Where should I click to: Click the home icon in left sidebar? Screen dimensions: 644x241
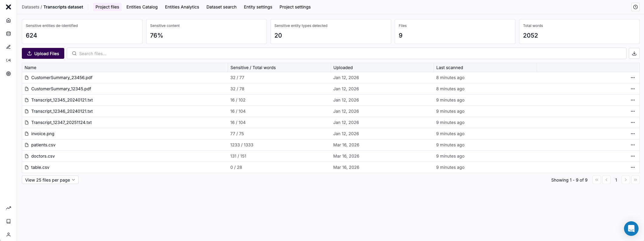pyautogui.click(x=8, y=20)
